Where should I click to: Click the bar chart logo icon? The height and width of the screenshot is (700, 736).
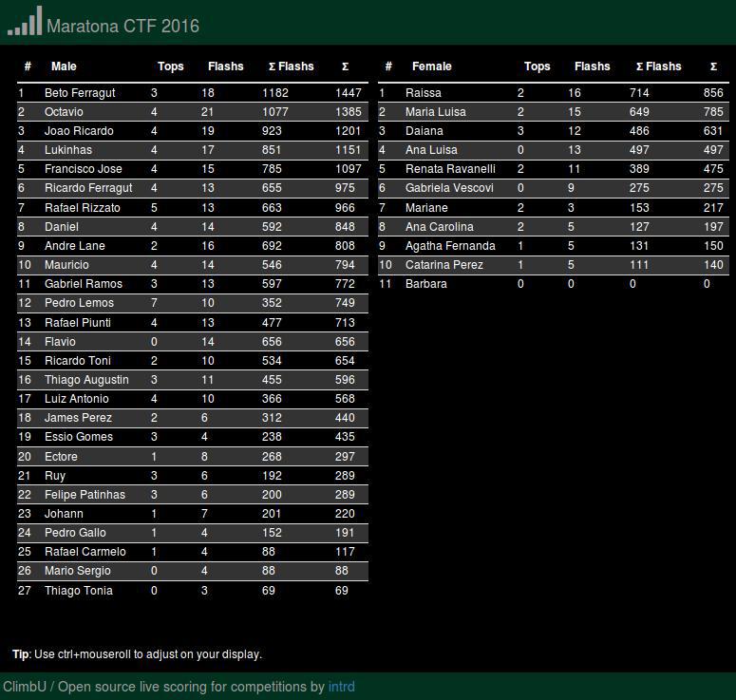25,21
